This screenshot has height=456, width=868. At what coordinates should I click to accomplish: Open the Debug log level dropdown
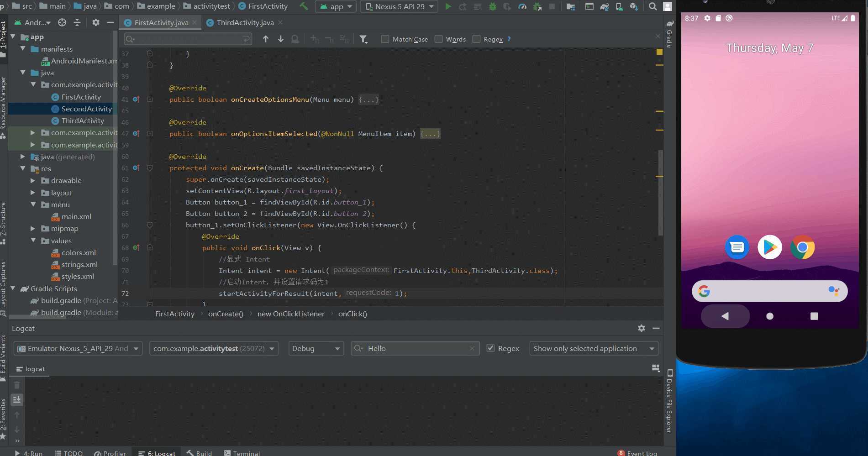(316, 348)
